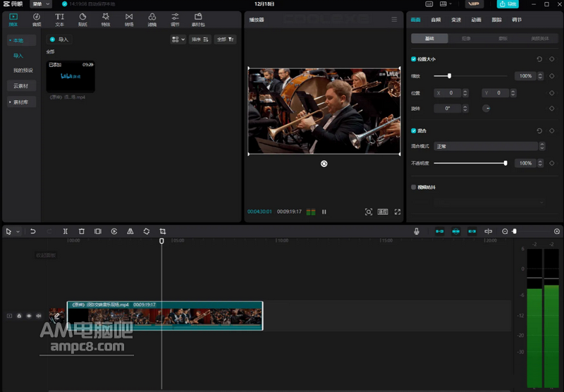Expand the 素材库 material library section
Image resolution: width=564 pixels, height=392 pixels.
click(21, 102)
